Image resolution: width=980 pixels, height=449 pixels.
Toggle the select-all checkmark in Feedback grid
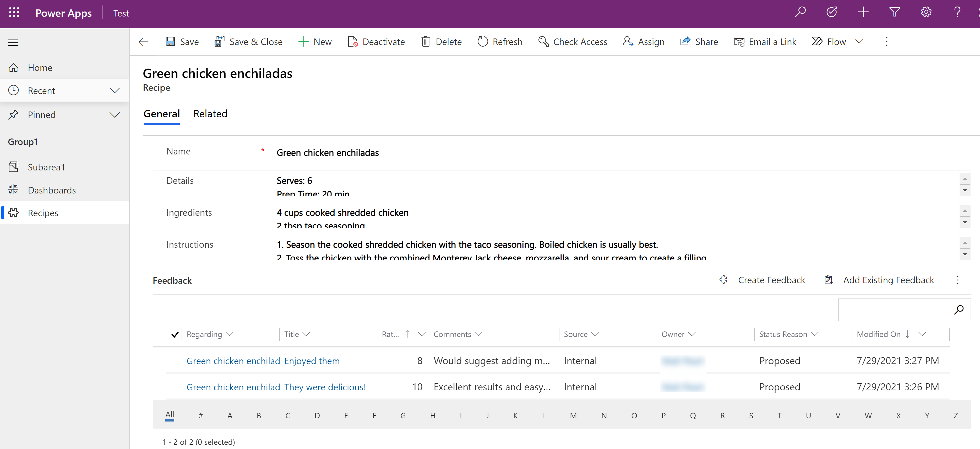pyautogui.click(x=175, y=334)
